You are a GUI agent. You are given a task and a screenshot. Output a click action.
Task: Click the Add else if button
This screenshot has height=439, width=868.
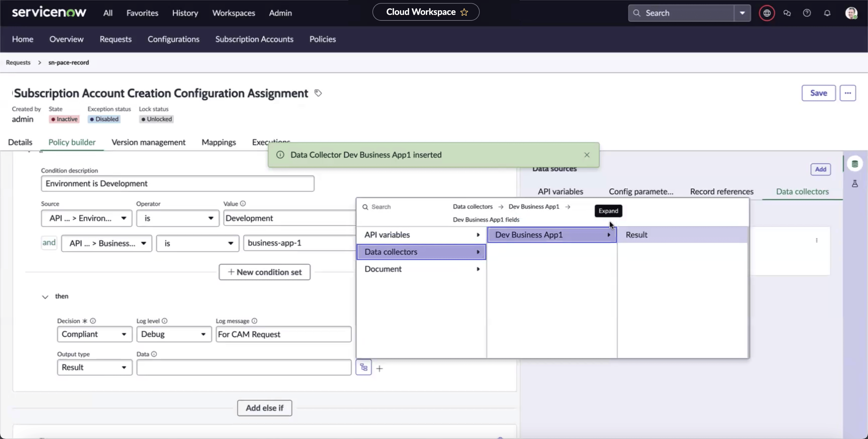click(x=264, y=408)
